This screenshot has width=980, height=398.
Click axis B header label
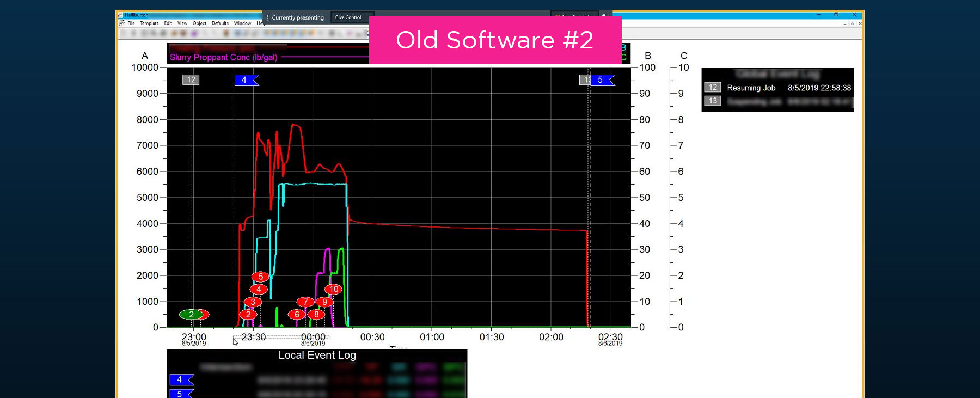tap(648, 56)
